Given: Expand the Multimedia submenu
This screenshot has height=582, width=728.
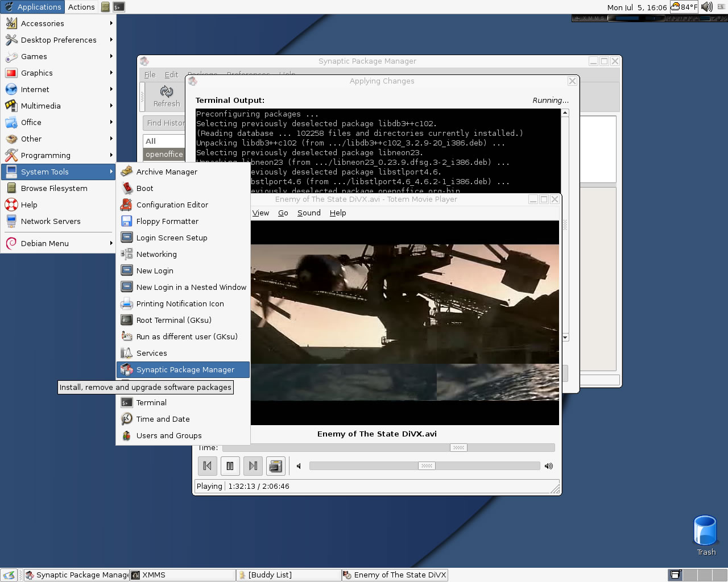Looking at the screenshot, I should click(58, 106).
